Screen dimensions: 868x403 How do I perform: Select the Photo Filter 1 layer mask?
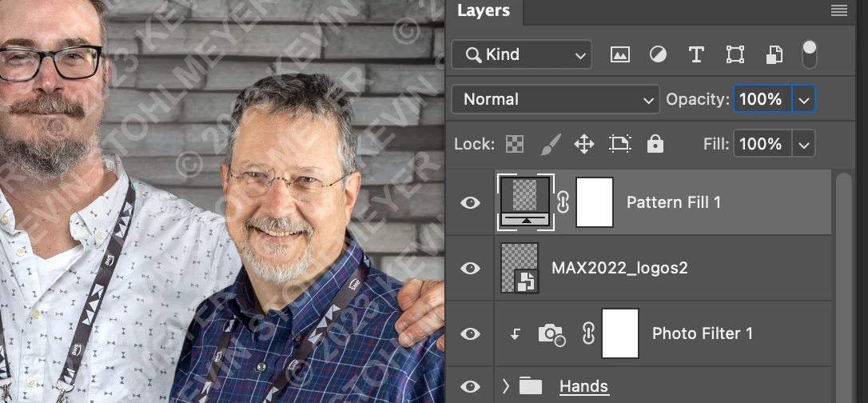click(620, 333)
